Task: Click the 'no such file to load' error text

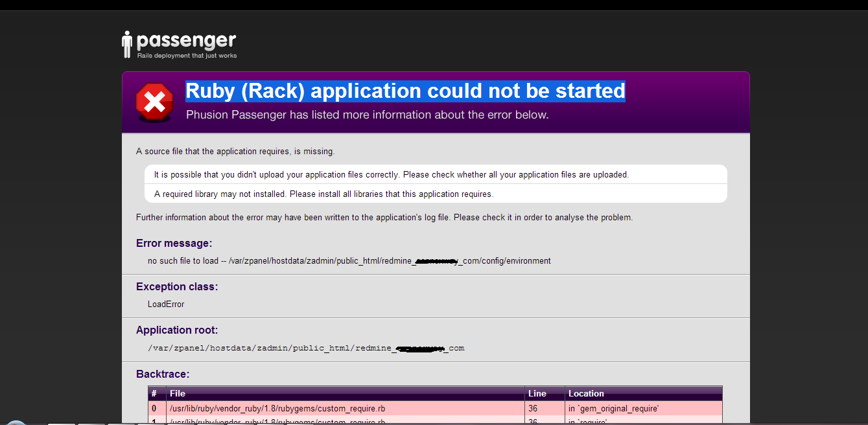Action: click(x=349, y=261)
